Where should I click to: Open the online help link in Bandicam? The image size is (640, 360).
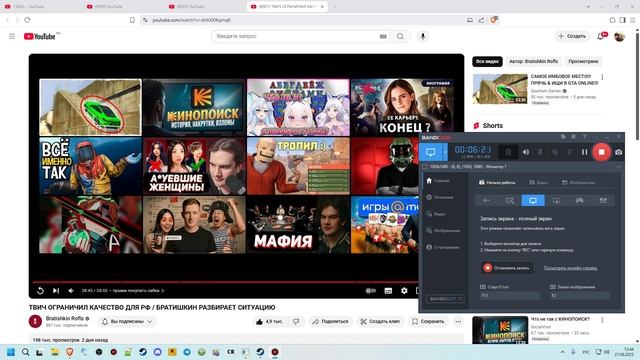click(x=570, y=268)
